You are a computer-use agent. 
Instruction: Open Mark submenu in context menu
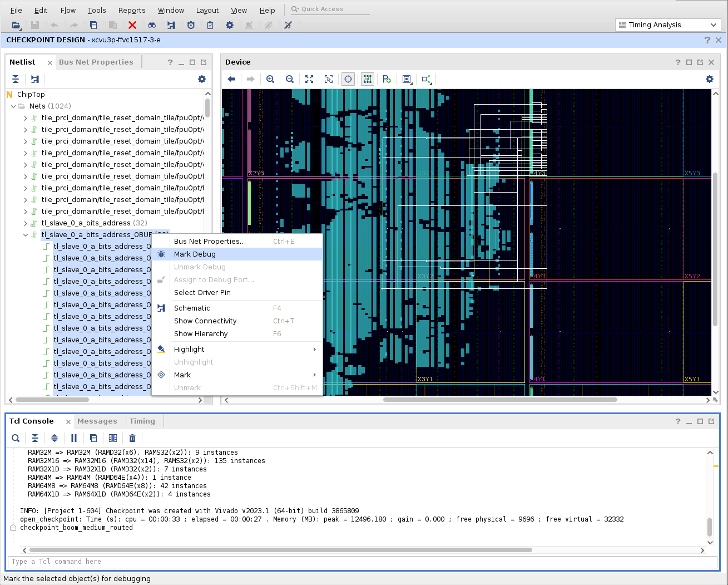coord(237,375)
